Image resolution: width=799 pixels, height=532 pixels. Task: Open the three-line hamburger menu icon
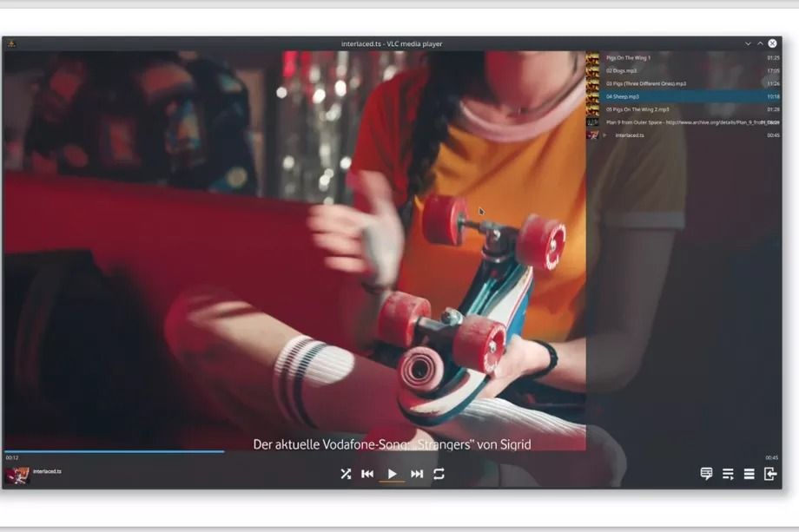(749, 474)
